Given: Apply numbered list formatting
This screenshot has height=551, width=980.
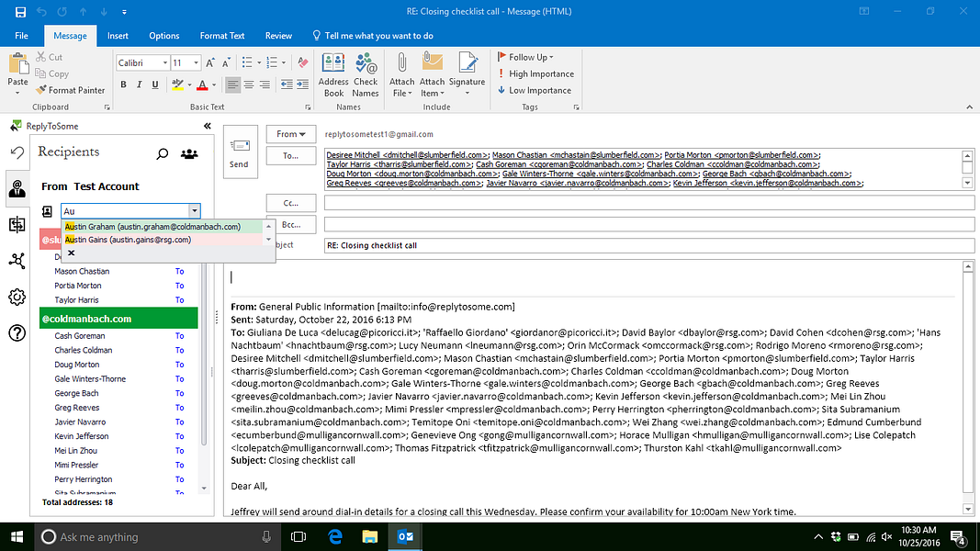Looking at the screenshot, I should [271, 62].
